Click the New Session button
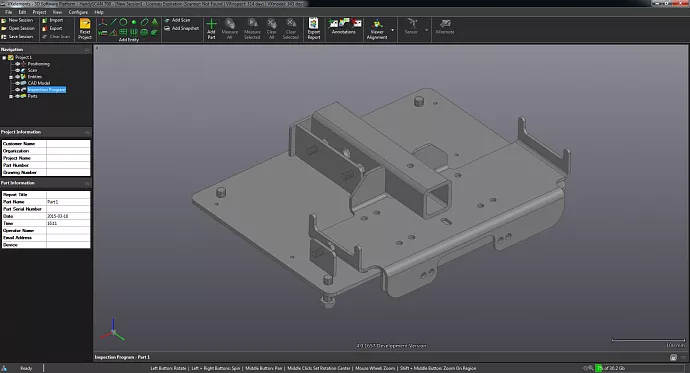The width and height of the screenshot is (690, 373). point(17,20)
